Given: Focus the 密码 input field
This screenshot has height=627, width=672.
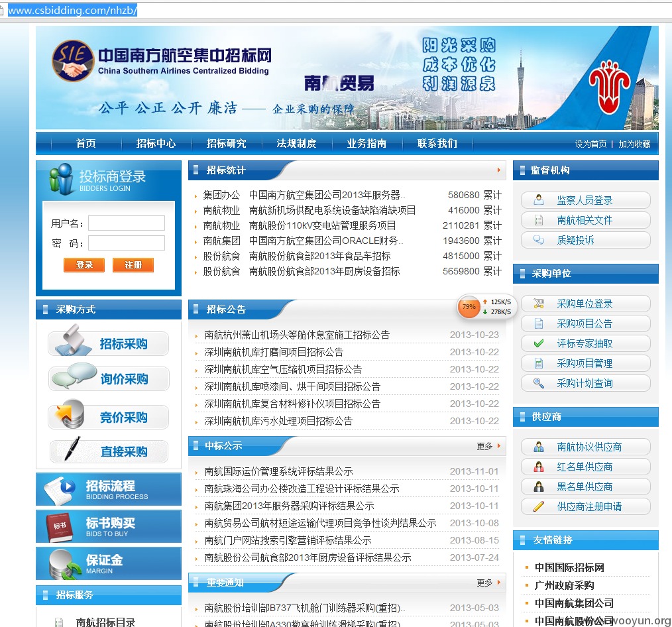Looking at the screenshot, I should click(x=127, y=243).
